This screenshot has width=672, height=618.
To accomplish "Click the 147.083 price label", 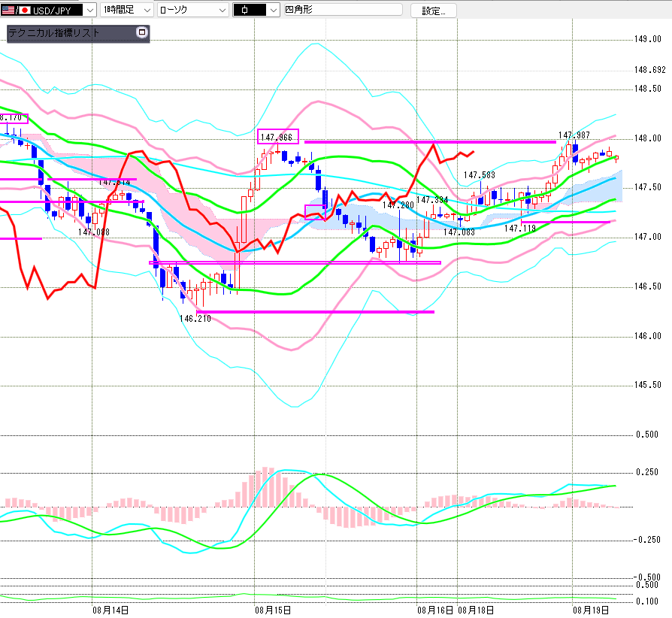I will point(459,232).
